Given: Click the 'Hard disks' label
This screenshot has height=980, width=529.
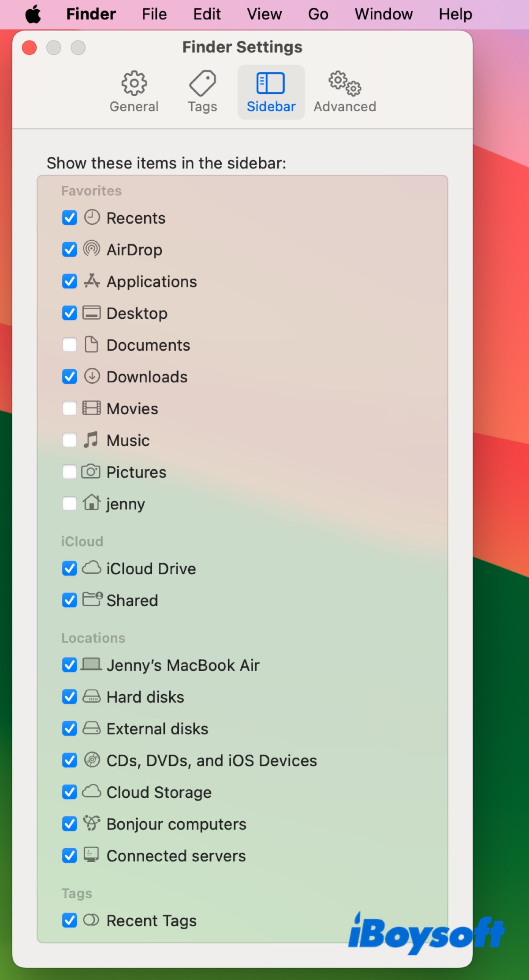Looking at the screenshot, I should (x=145, y=697).
